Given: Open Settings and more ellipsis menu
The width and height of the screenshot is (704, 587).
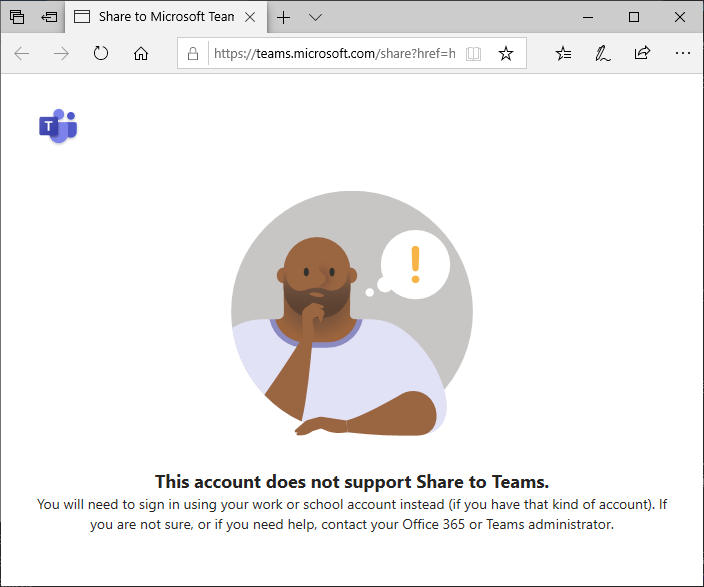Looking at the screenshot, I should (x=683, y=53).
